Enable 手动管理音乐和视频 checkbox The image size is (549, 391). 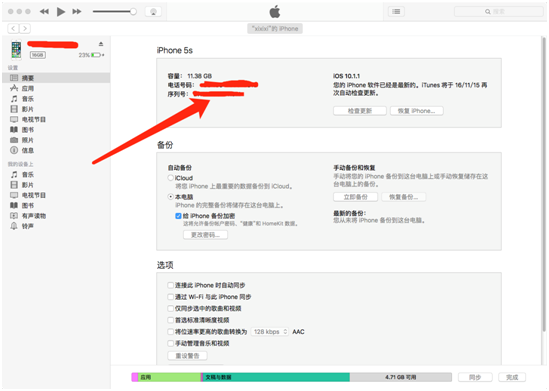coord(171,343)
